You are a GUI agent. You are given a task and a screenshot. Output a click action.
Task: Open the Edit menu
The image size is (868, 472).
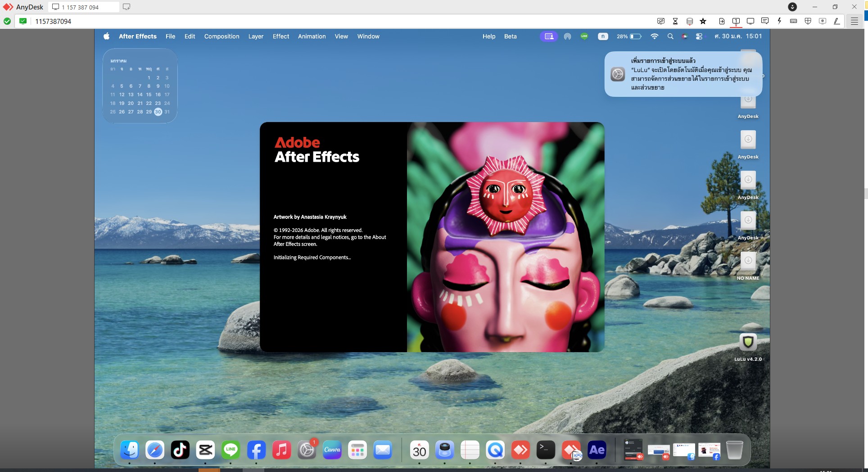click(x=190, y=36)
